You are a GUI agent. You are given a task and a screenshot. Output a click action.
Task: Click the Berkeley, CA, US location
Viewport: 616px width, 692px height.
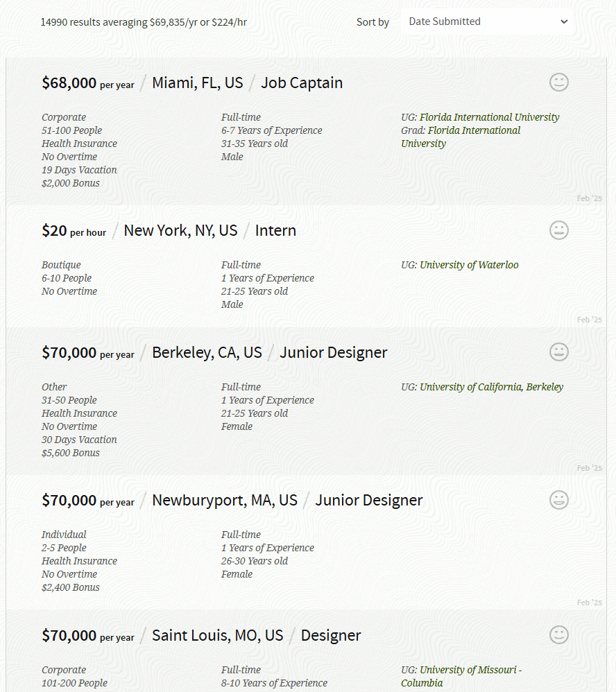(207, 353)
